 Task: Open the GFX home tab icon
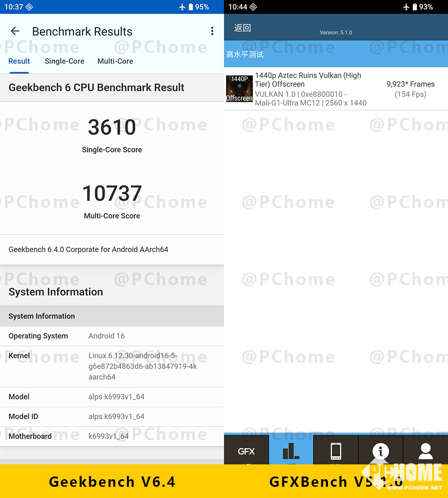tap(246, 451)
